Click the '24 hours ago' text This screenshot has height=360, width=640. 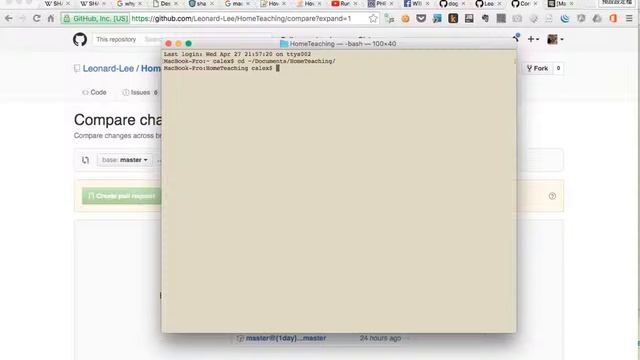(380, 338)
